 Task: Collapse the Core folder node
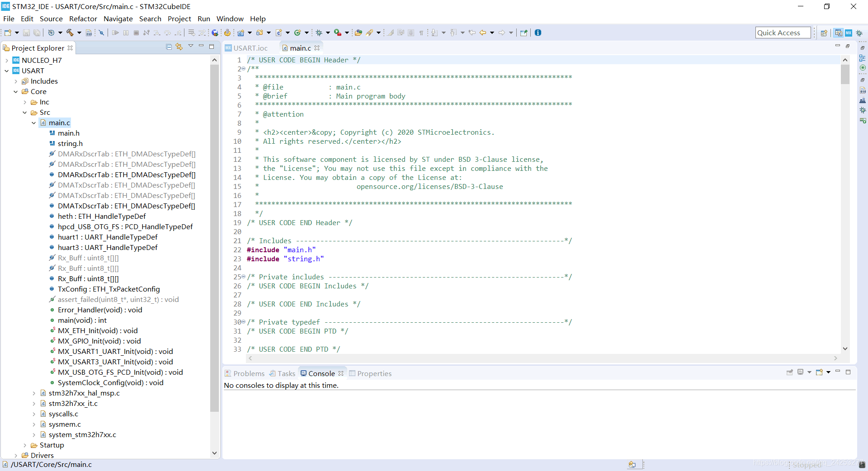[x=16, y=92]
